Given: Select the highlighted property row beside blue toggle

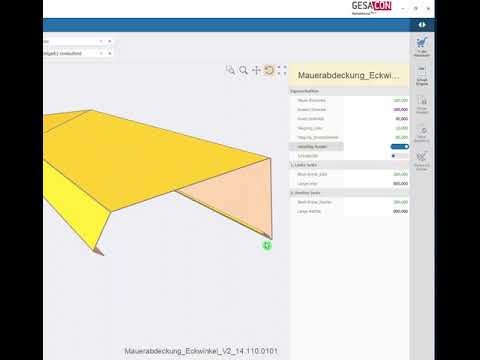Looking at the screenshot, I should point(316,147).
